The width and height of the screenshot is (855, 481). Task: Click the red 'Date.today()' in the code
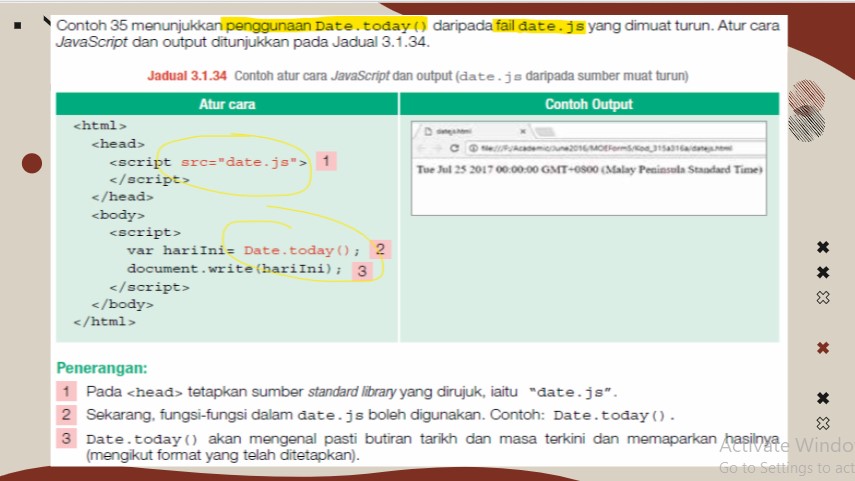click(x=297, y=250)
